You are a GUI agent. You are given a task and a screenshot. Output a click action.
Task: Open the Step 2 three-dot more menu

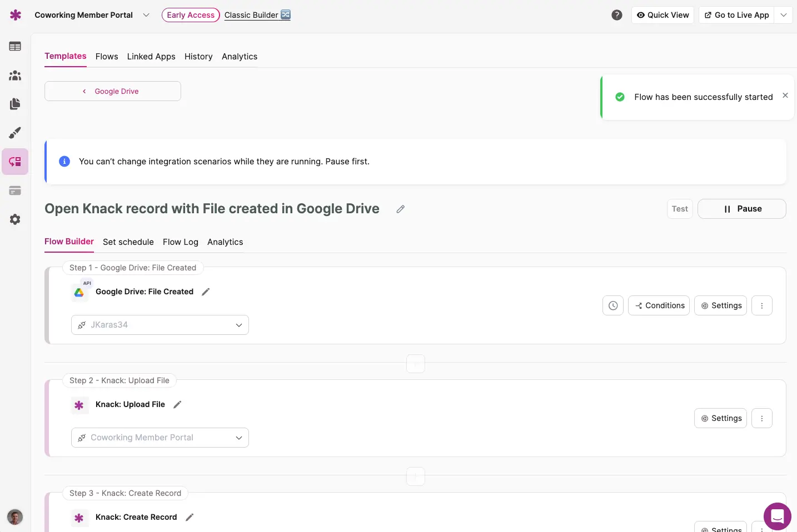(x=761, y=418)
